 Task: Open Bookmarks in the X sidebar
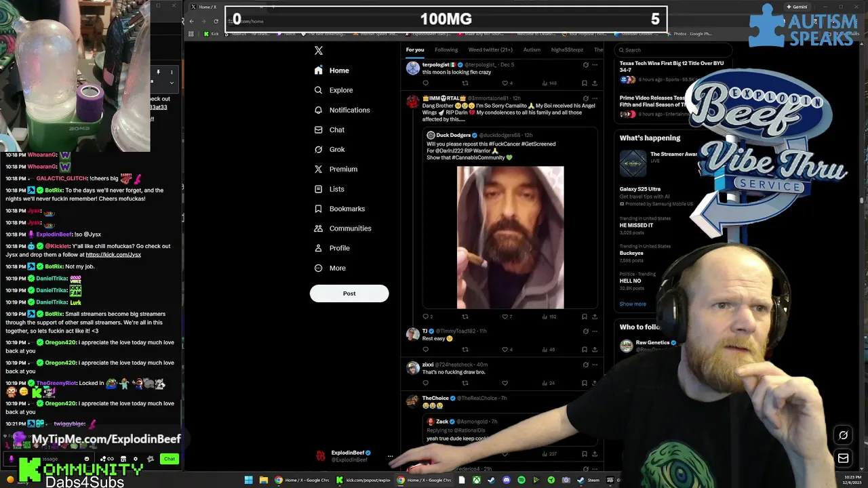[x=340, y=209]
